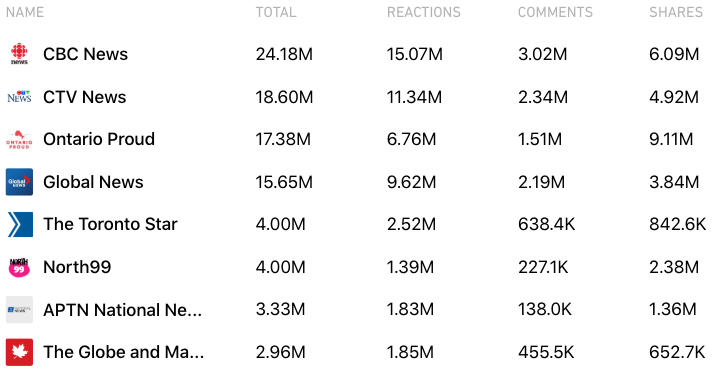Select the North99 name link
The height and width of the screenshot is (378, 716).
[77, 267]
